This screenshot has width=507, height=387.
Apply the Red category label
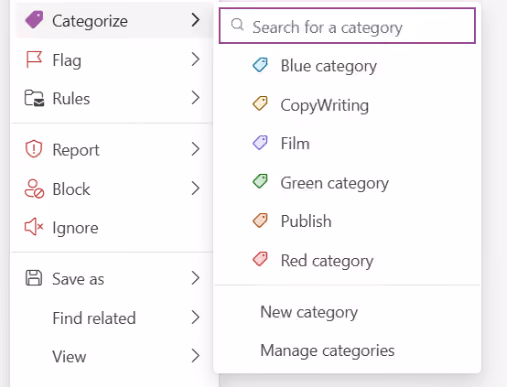347,260
